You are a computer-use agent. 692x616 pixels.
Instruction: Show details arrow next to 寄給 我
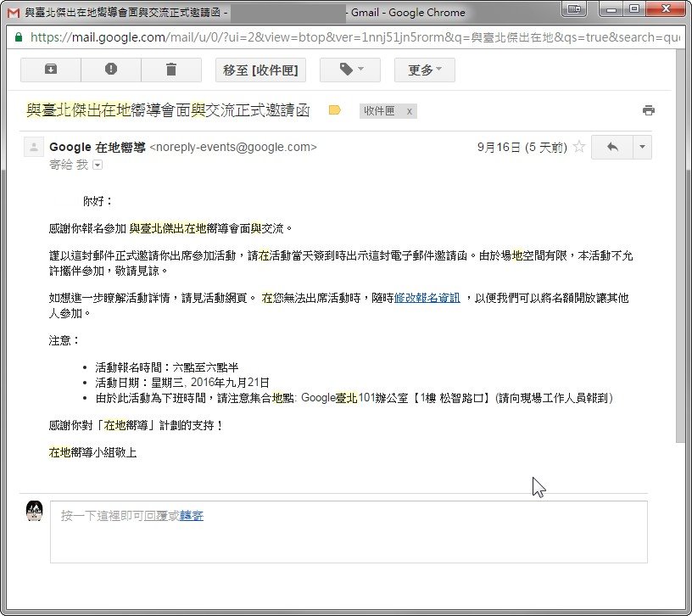(x=97, y=165)
